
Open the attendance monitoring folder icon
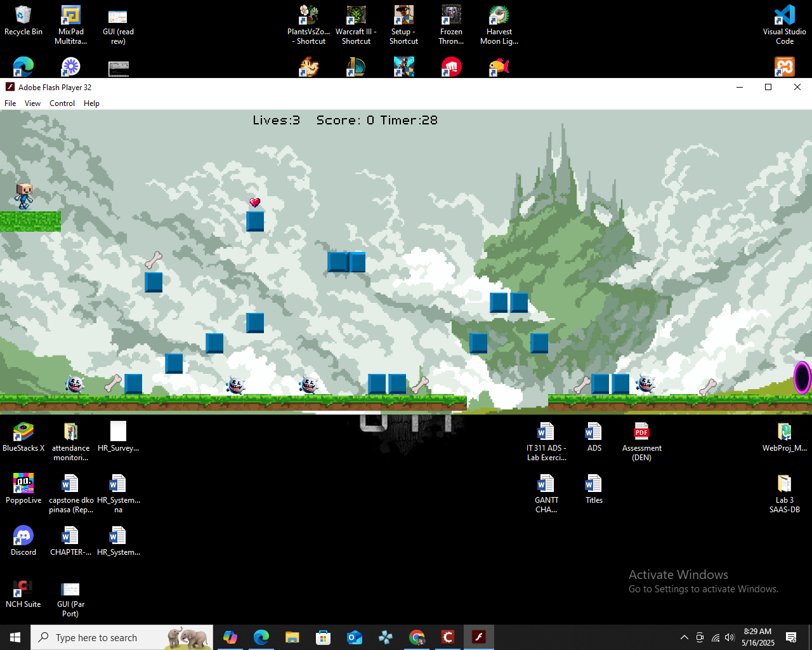coord(70,442)
